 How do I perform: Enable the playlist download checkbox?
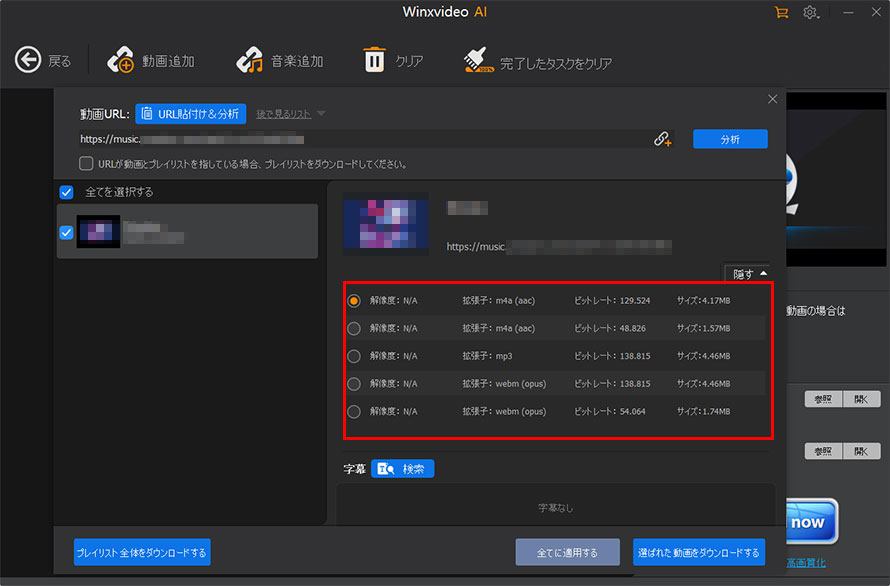coord(86,164)
